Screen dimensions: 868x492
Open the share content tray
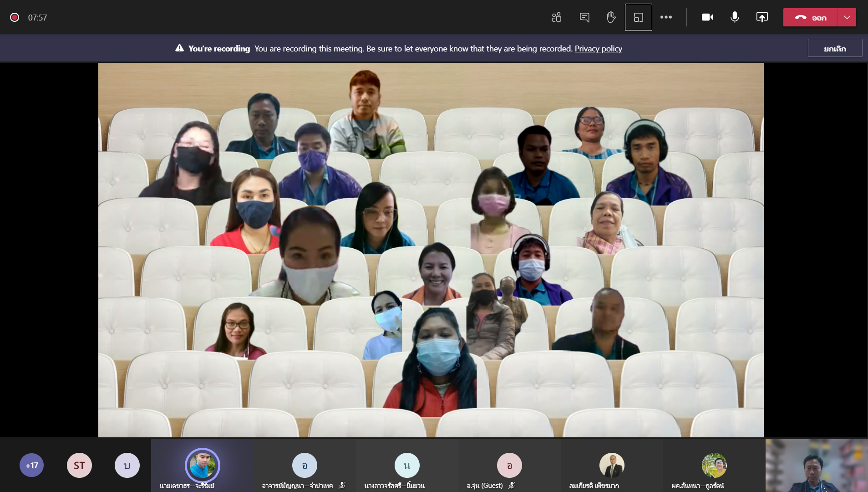(762, 17)
